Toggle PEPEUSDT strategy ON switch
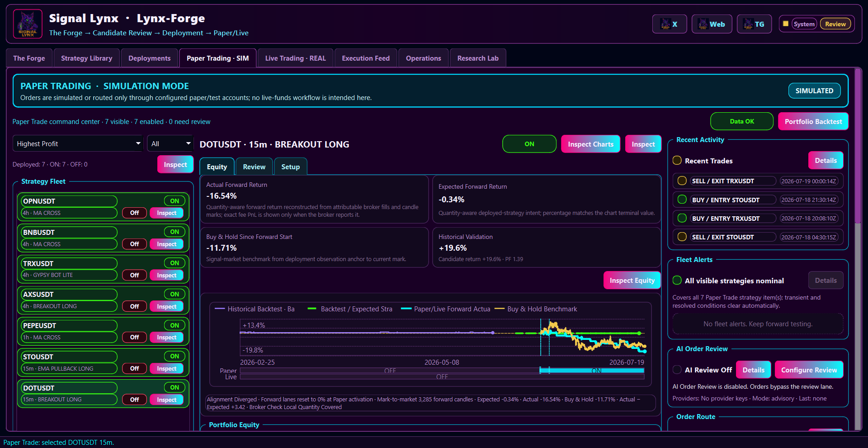The width and height of the screenshot is (868, 448). coord(175,325)
